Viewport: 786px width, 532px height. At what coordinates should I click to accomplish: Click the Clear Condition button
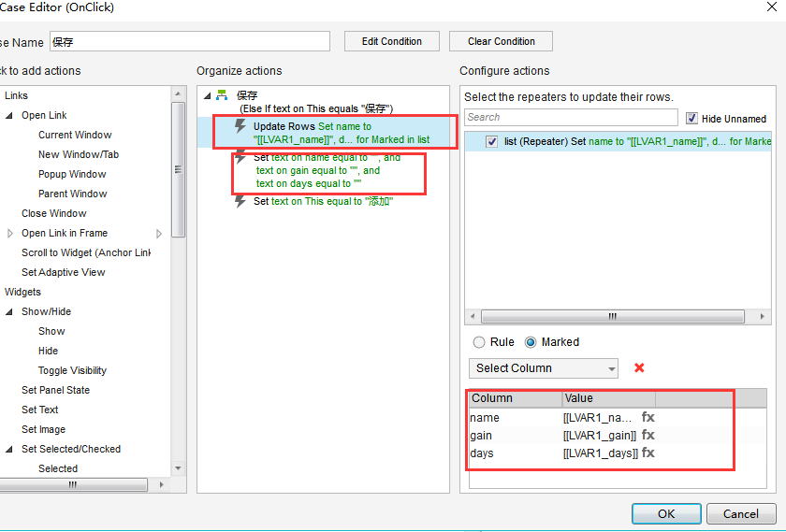[x=501, y=41]
